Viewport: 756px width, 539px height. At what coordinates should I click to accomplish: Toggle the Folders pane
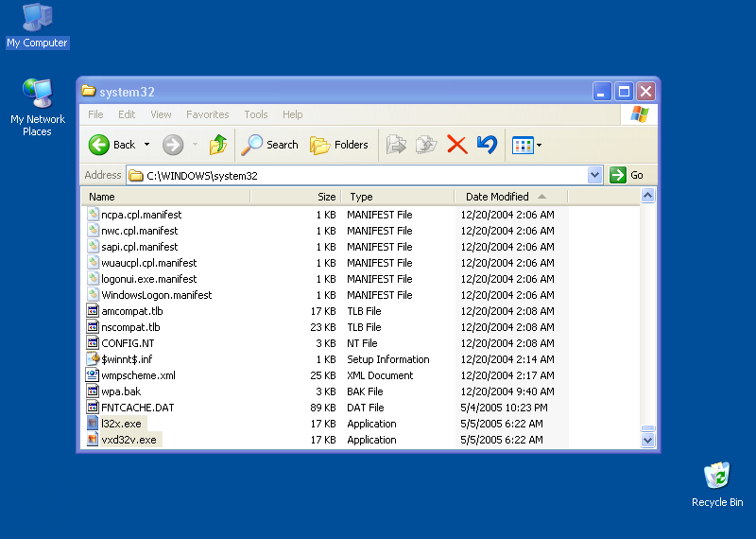(x=339, y=145)
